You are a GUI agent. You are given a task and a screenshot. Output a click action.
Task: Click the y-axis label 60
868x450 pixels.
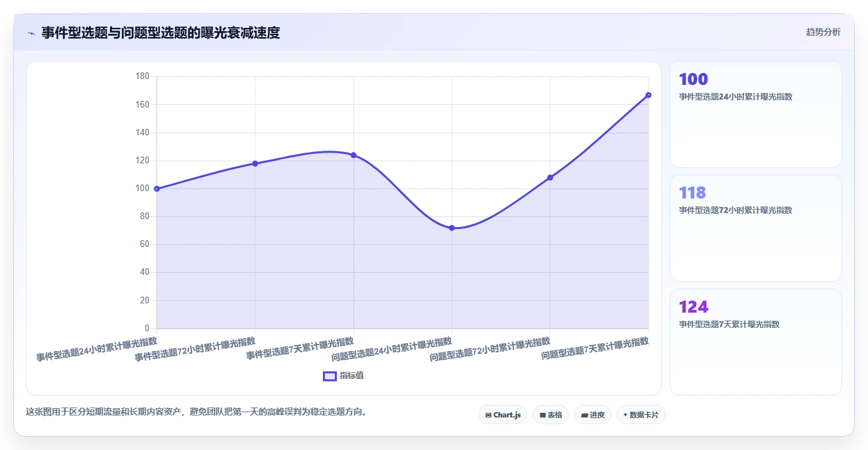(x=144, y=244)
